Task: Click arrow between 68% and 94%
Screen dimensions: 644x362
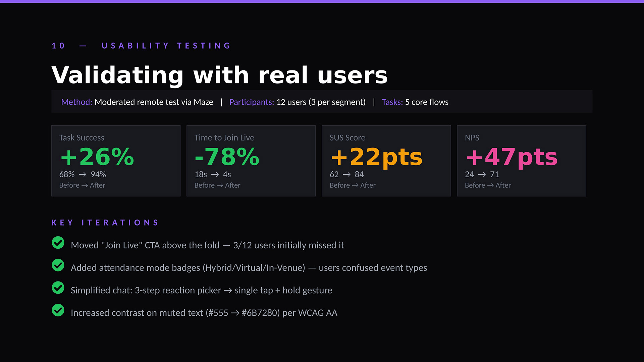Action: tap(83, 175)
